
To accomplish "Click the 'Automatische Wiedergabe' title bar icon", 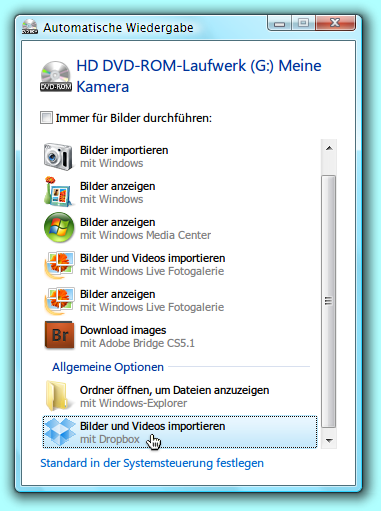I will click(x=30, y=27).
